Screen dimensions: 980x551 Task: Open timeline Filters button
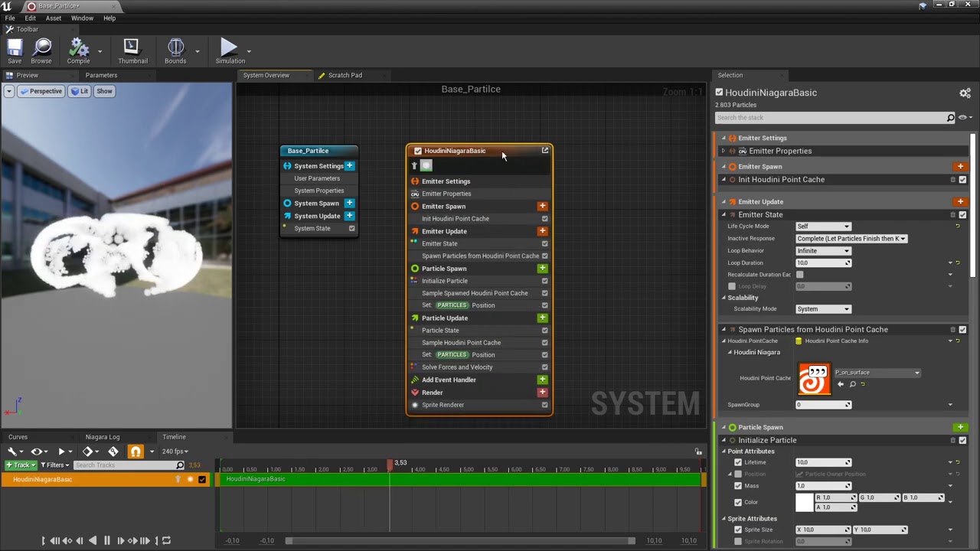54,465
